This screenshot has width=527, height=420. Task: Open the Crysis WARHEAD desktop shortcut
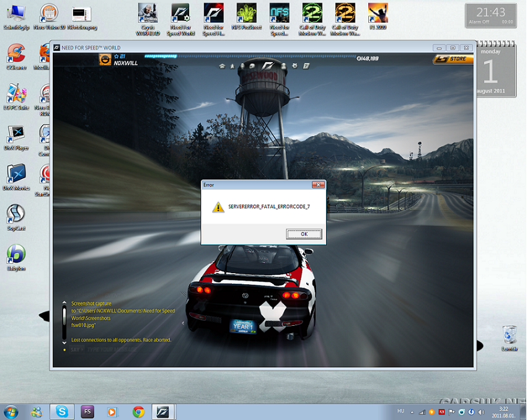148,19
